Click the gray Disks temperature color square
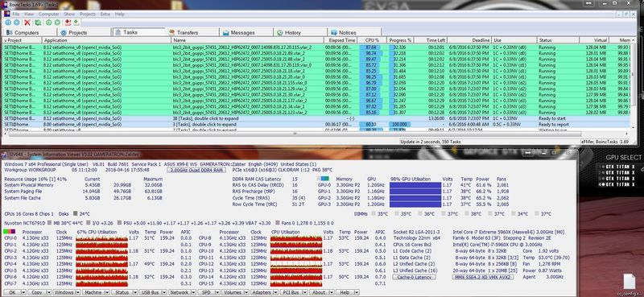Viewport: 644px width, 297px height. [x=75, y=213]
